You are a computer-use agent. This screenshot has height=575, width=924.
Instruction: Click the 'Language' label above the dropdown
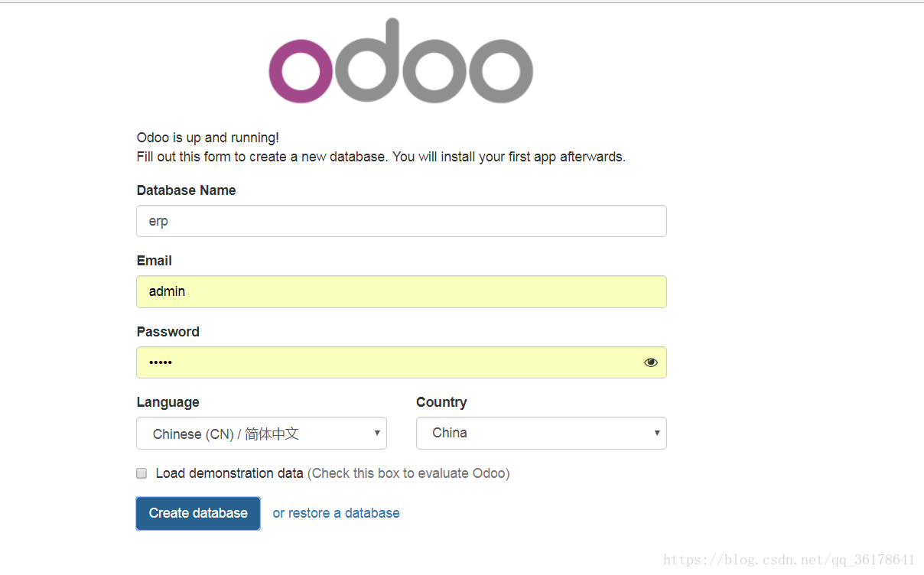tap(168, 402)
